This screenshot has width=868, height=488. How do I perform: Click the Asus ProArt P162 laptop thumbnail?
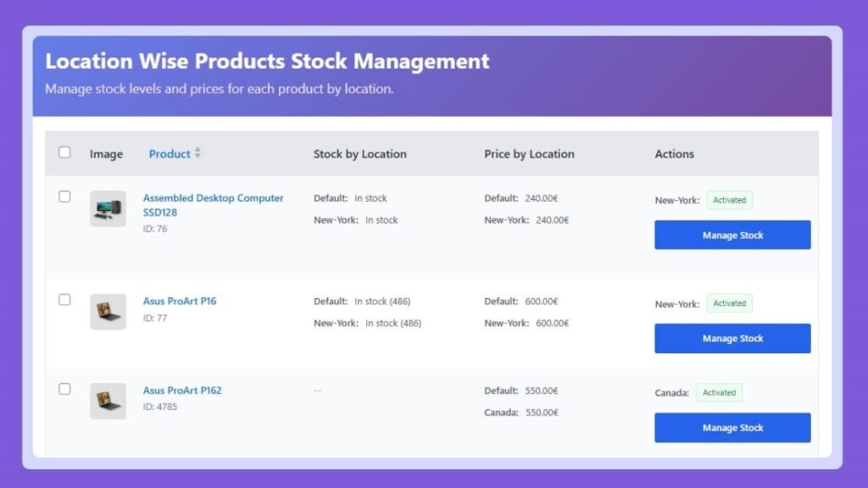[x=108, y=401]
